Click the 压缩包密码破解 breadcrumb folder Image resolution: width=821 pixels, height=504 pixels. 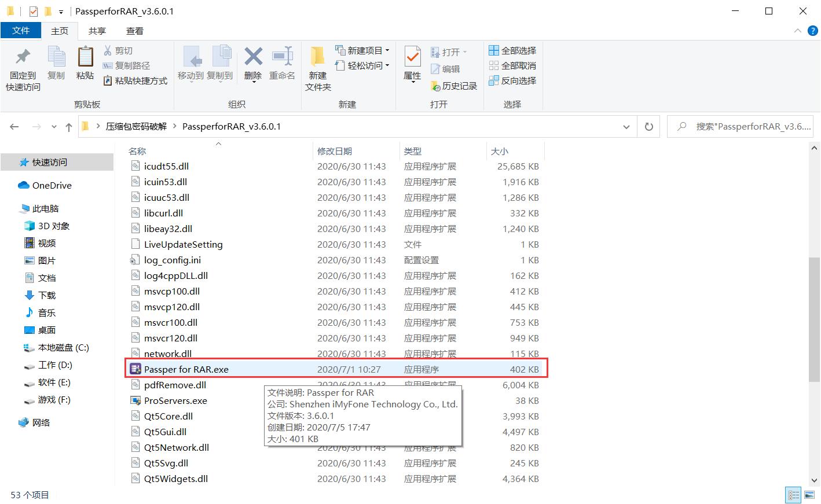136,127
